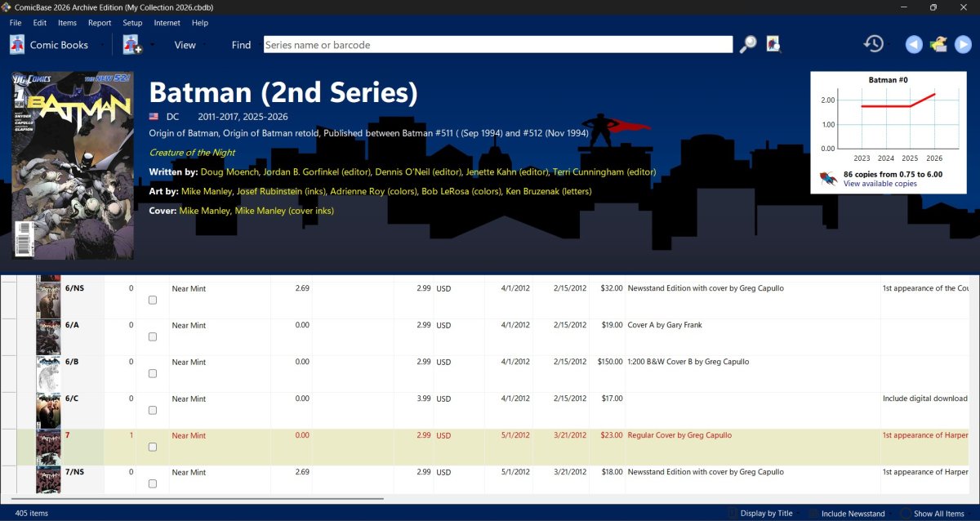The height and width of the screenshot is (521, 980).
Task: Open the Report menu
Action: coord(100,23)
